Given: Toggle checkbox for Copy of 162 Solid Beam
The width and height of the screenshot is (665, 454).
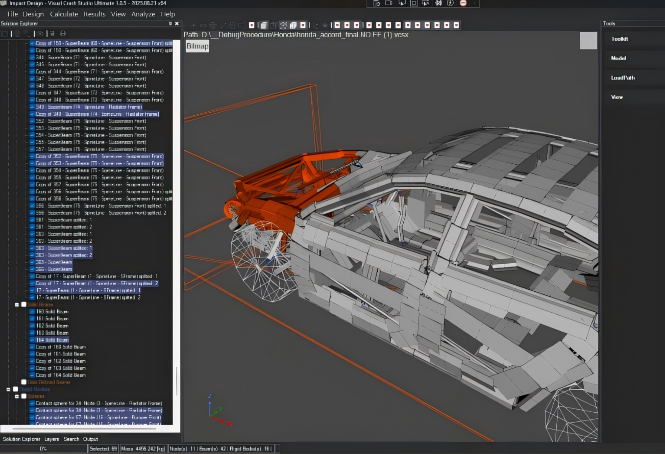Looking at the screenshot, I should point(31,361).
